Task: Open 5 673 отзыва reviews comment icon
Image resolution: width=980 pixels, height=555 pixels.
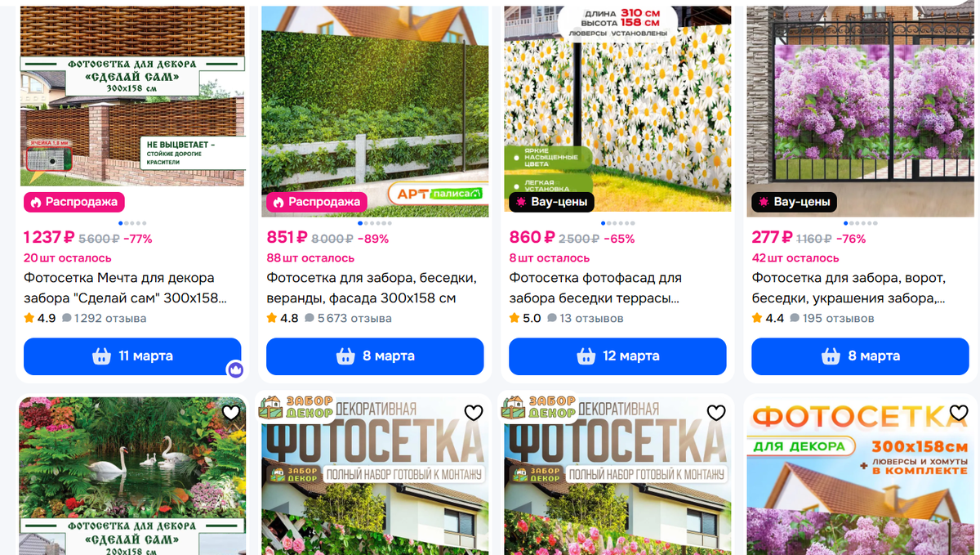Action: (x=310, y=318)
